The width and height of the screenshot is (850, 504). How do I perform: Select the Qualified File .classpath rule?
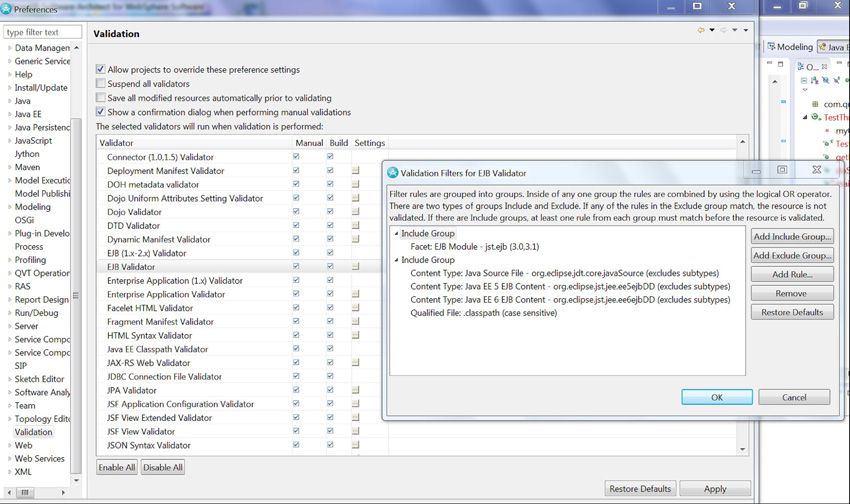[484, 313]
